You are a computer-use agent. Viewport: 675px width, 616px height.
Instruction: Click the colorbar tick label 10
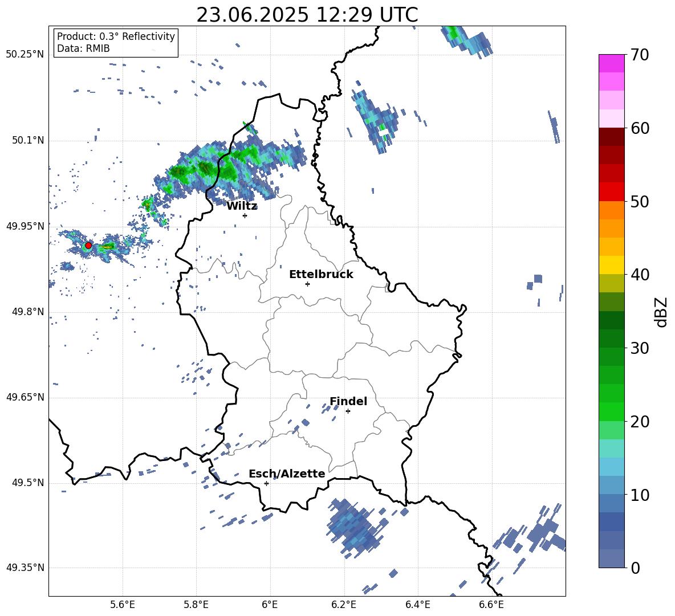pyautogui.click(x=640, y=495)
